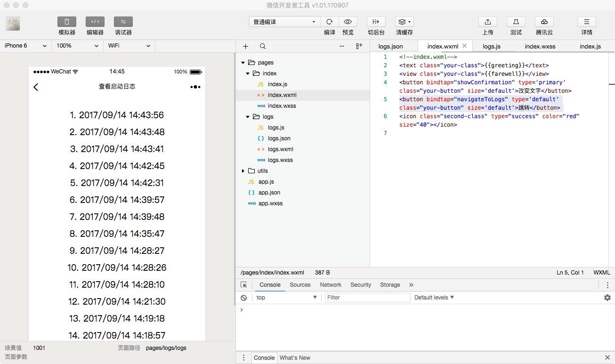Open Default levels dropdown
The image size is (615, 364).
pos(434,298)
